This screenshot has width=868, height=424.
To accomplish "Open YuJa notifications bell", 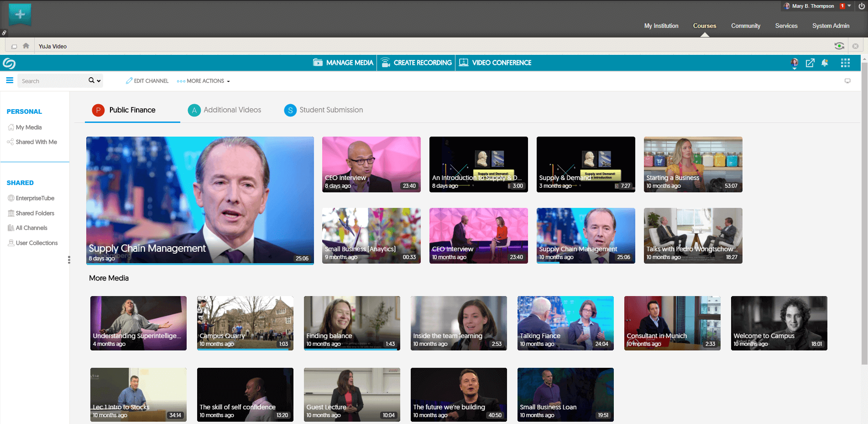I will coord(825,63).
